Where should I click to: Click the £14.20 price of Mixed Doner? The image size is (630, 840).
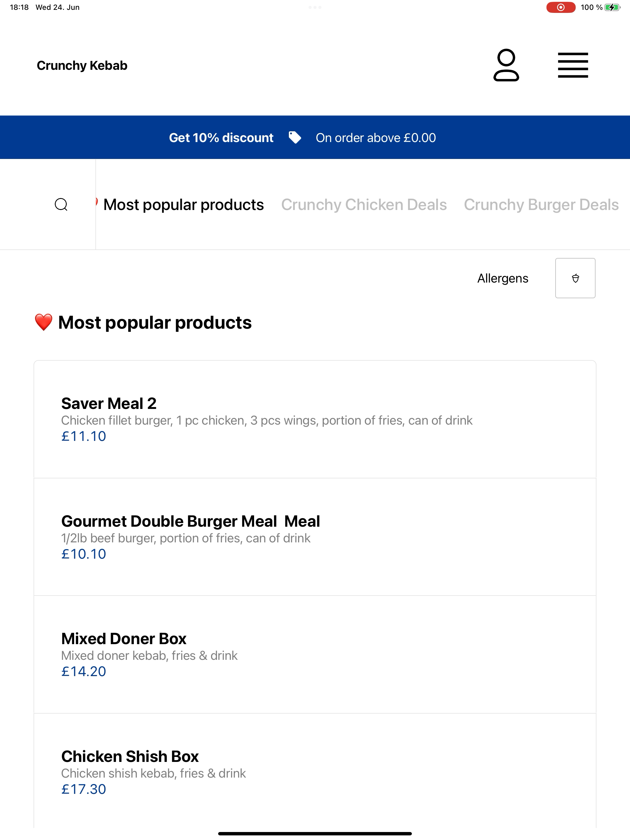click(84, 672)
